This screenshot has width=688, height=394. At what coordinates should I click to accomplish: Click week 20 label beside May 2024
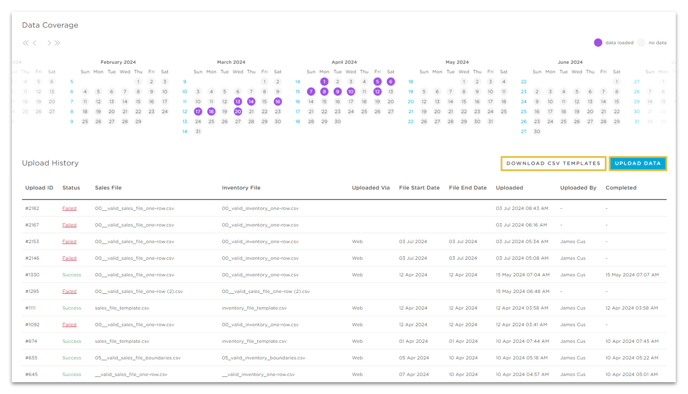411,102
